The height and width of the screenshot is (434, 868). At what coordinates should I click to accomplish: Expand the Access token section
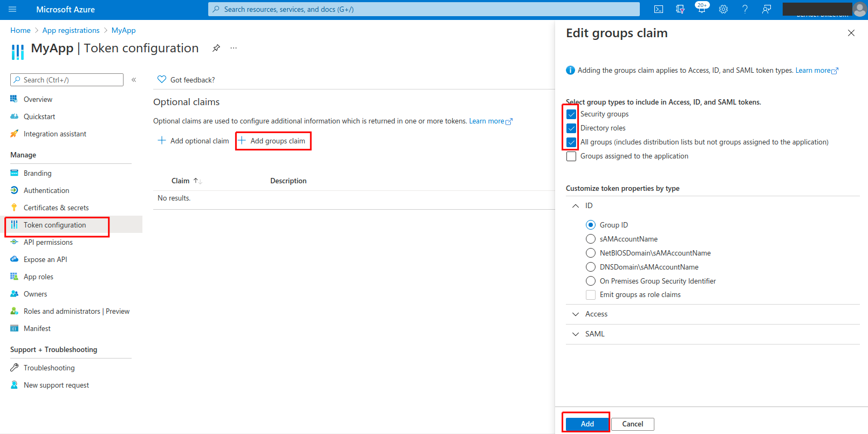[x=576, y=314]
